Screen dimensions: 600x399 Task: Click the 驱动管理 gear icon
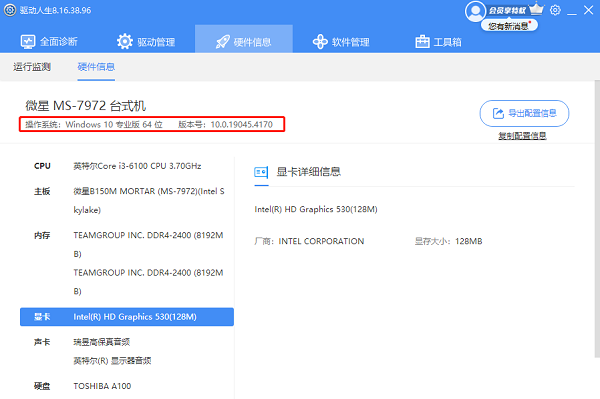click(x=125, y=41)
